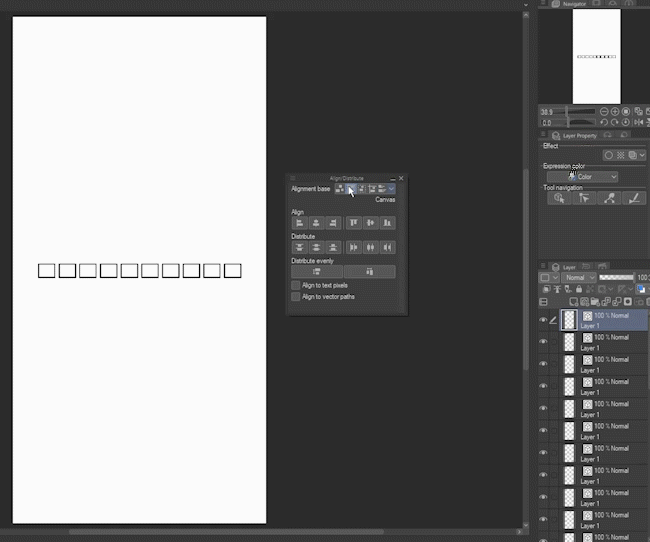
Task: Expand ruler options chevron in Layer panel
Action: click(x=630, y=289)
